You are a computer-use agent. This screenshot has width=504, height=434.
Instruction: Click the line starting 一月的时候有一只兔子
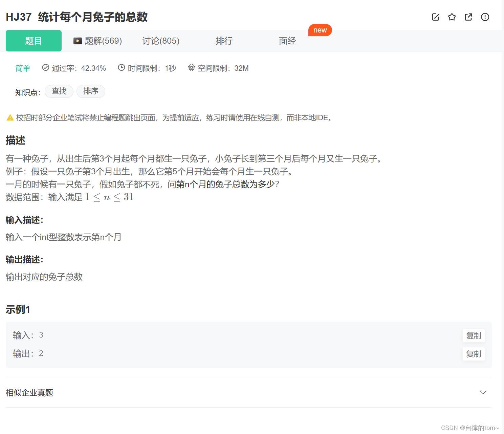(143, 185)
